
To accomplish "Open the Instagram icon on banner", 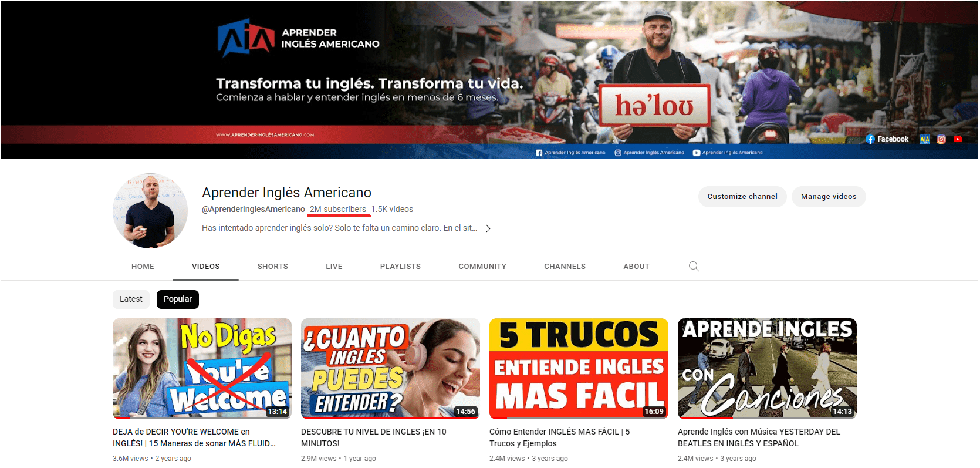I will 941,139.
